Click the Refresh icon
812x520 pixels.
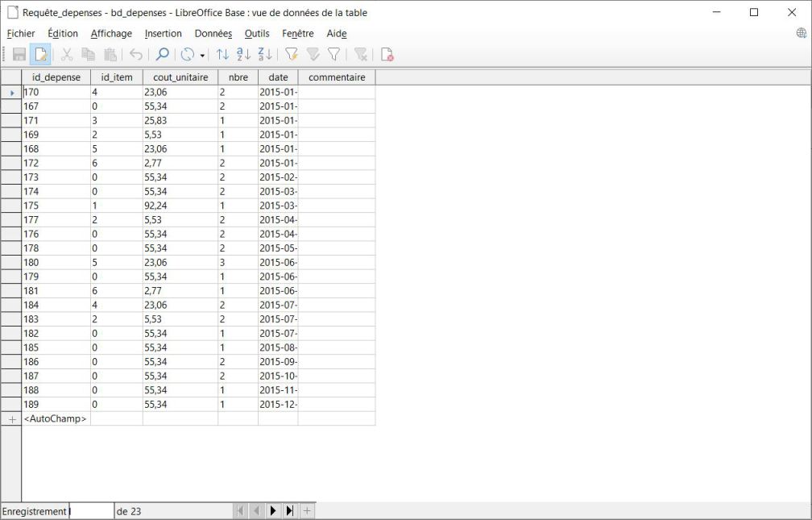[188, 55]
